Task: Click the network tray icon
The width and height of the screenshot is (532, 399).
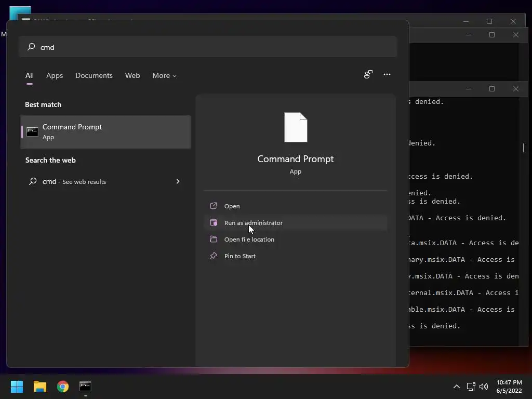Action: pyautogui.click(x=471, y=387)
